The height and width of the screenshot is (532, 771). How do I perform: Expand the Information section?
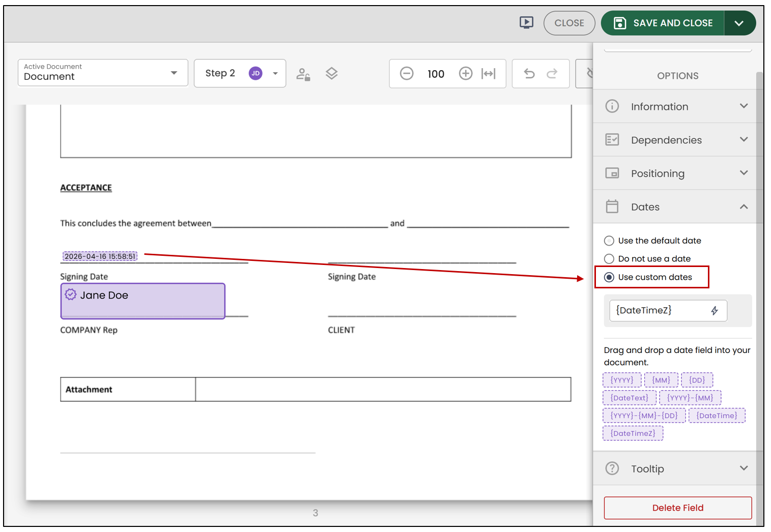678,106
